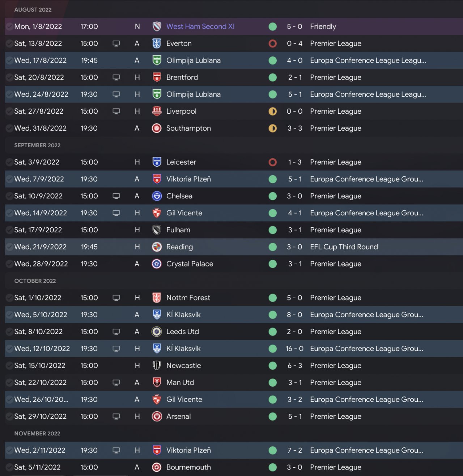Screen dimensions: 463x476
Task: Click the Arsenal club badge icon
Action: pos(157,416)
